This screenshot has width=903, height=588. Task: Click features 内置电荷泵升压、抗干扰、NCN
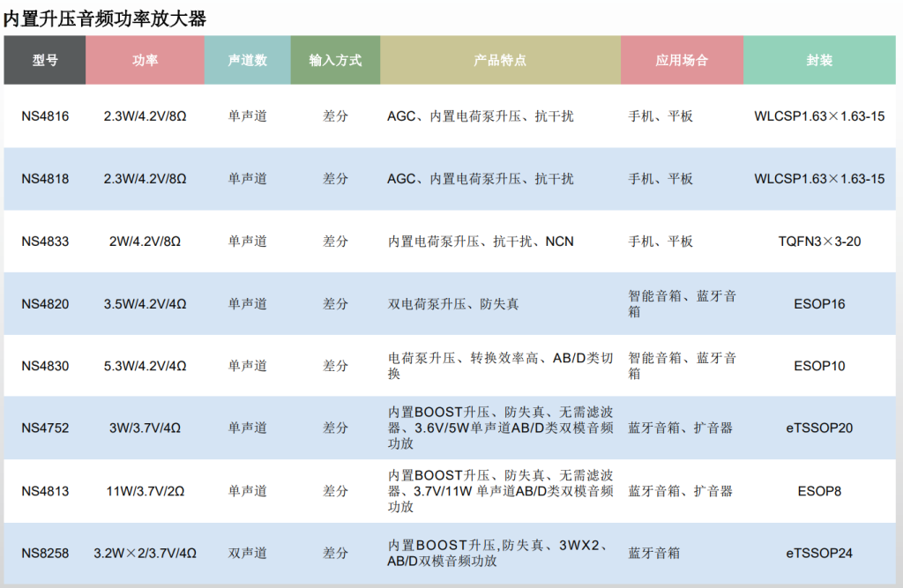click(481, 242)
